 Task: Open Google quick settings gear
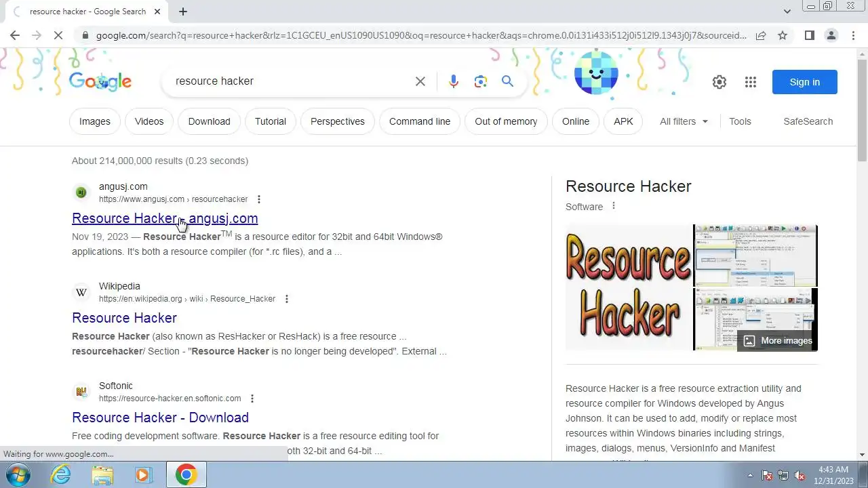coord(719,82)
